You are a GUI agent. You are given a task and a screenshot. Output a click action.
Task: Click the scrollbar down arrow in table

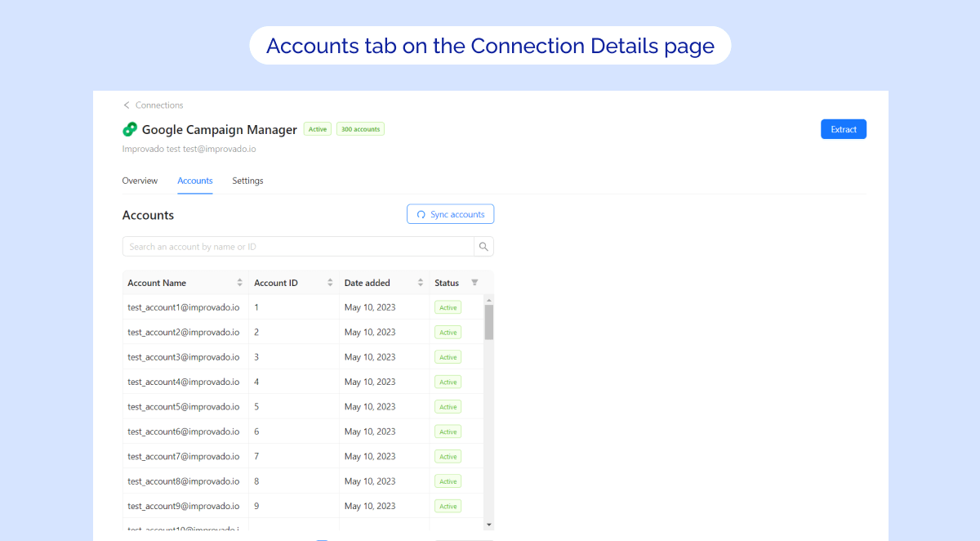(489, 524)
